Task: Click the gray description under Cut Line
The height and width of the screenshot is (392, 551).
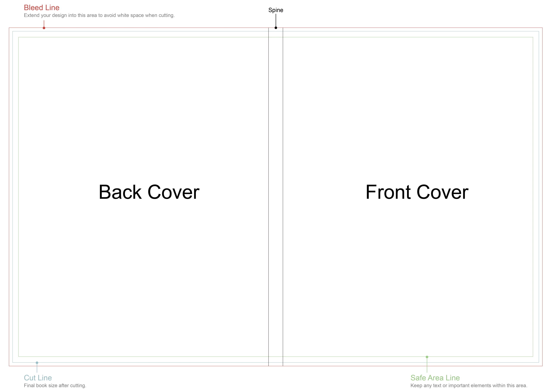Action: (55, 385)
